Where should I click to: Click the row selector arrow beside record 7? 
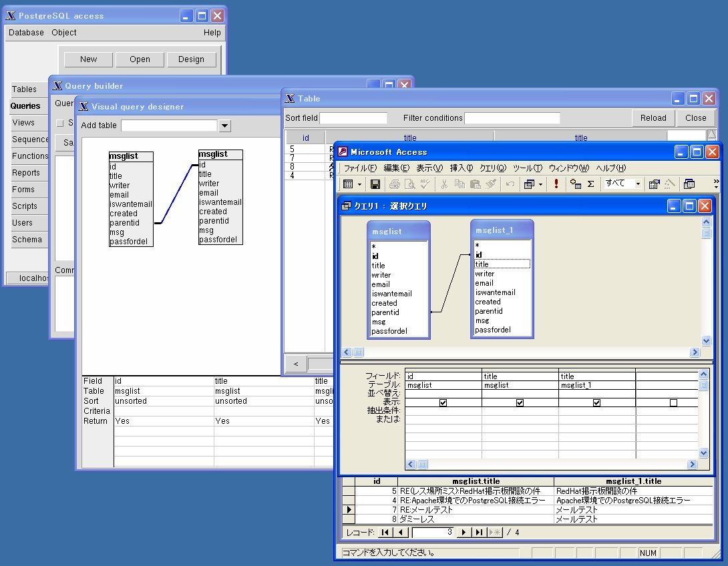pos(349,509)
